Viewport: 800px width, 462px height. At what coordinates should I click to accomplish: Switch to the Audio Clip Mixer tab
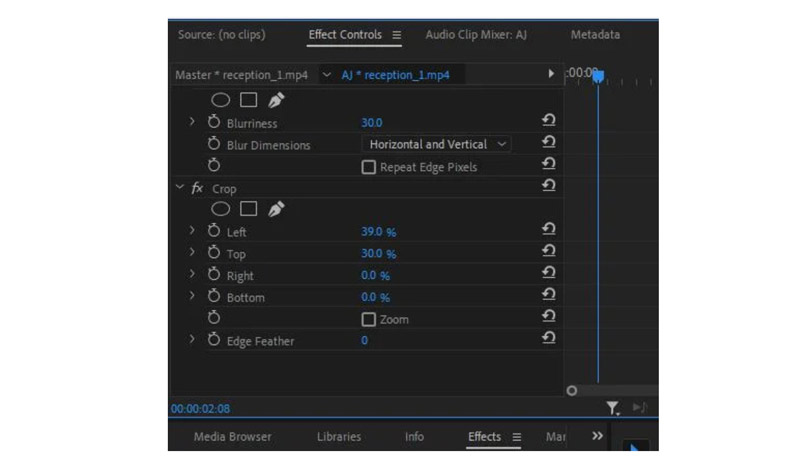click(x=475, y=35)
